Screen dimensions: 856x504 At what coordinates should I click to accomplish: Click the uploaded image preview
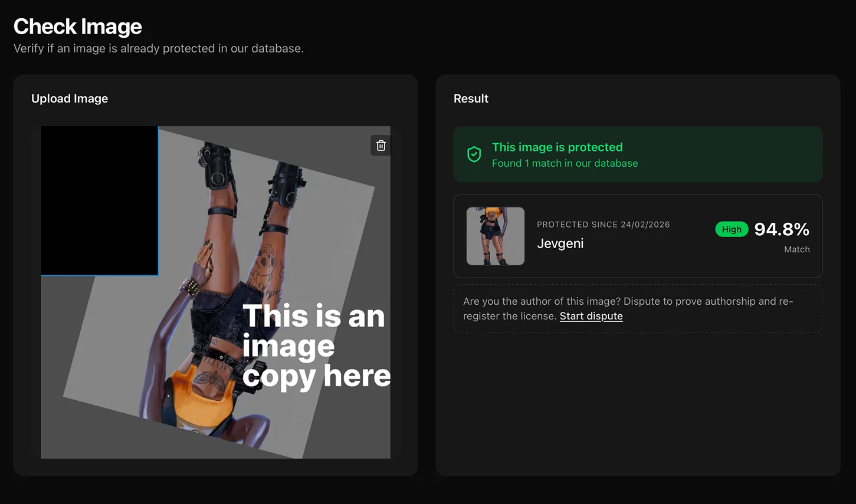pyautogui.click(x=215, y=292)
